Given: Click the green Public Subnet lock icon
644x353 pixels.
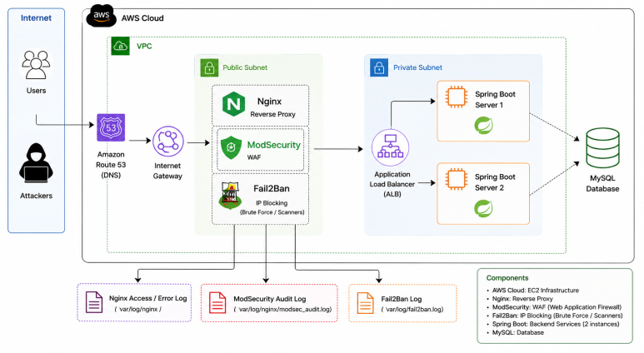Looking at the screenshot, I should 209,67.
